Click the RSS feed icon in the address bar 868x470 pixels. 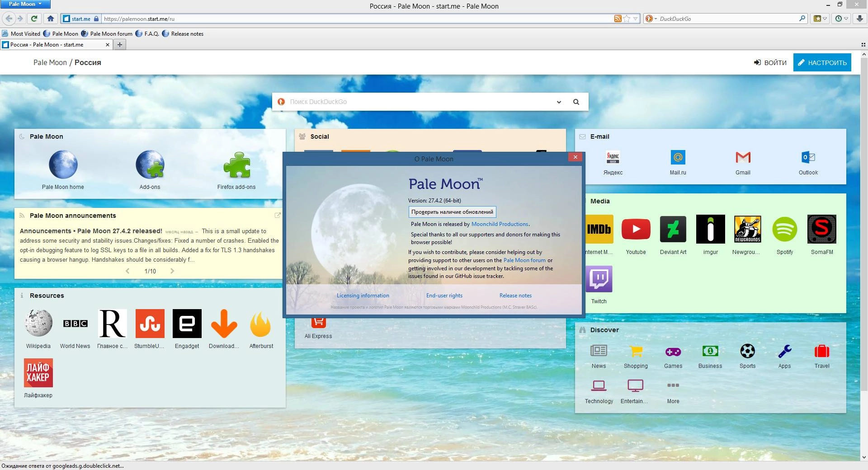(x=618, y=19)
